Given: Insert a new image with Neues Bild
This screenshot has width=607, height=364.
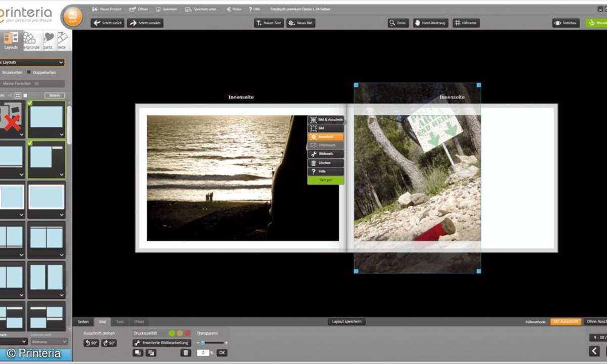Looking at the screenshot, I should [300, 23].
